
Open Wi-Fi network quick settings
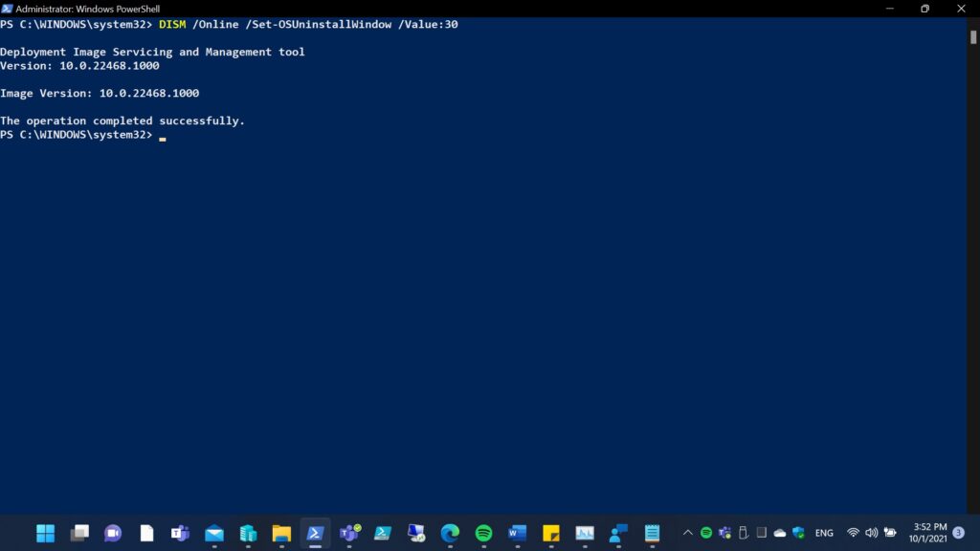(x=853, y=533)
